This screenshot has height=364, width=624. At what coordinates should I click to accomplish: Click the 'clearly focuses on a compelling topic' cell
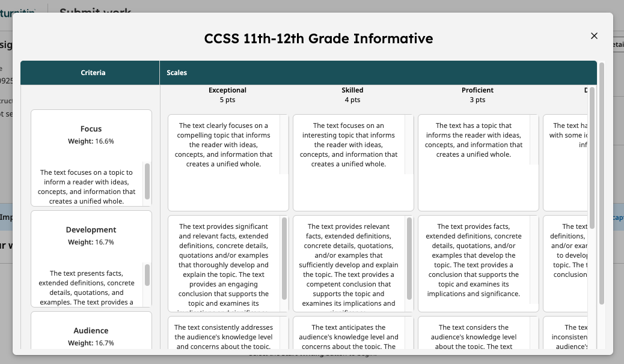pos(228,163)
